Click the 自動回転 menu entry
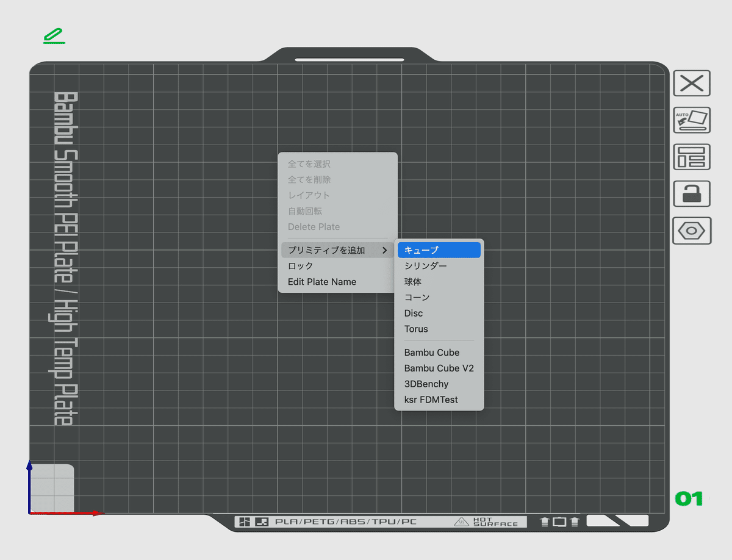This screenshot has width=732, height=560. pyautogui.click(x=337, y=211)
